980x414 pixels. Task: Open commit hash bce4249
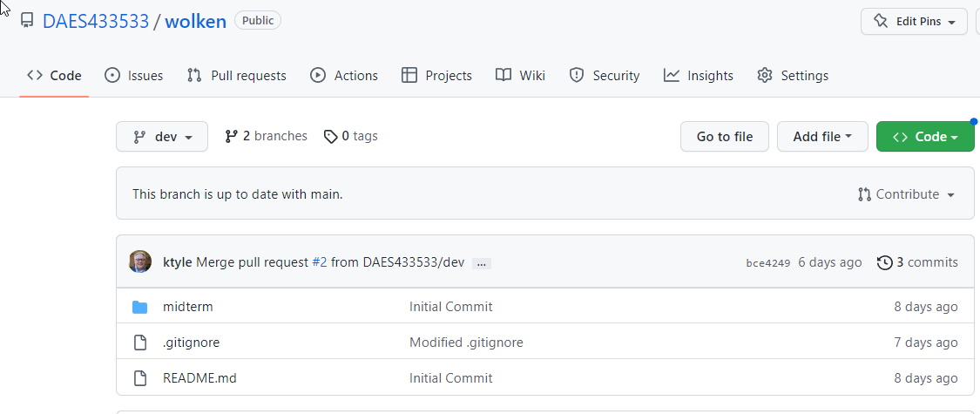(x=768, y=262)
